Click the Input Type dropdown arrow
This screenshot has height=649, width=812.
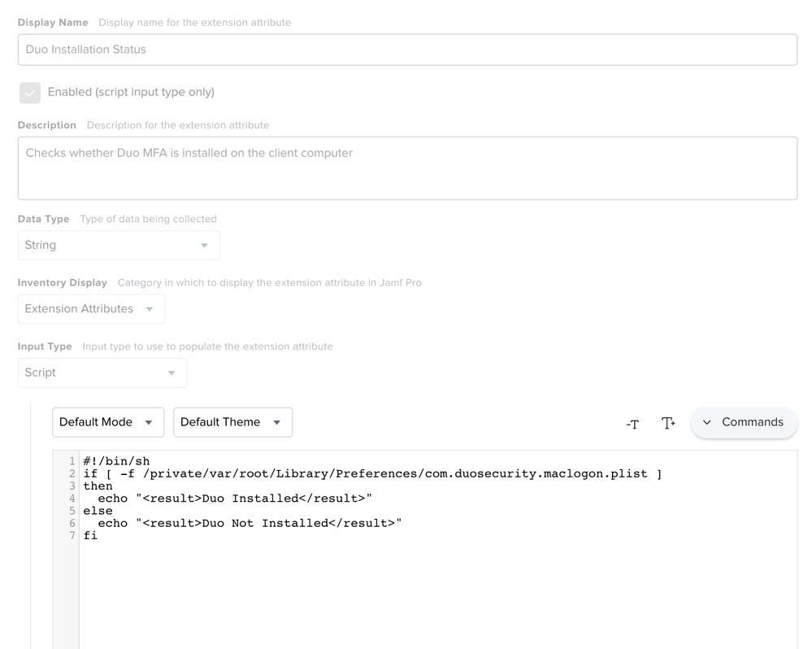click(172, 373)
